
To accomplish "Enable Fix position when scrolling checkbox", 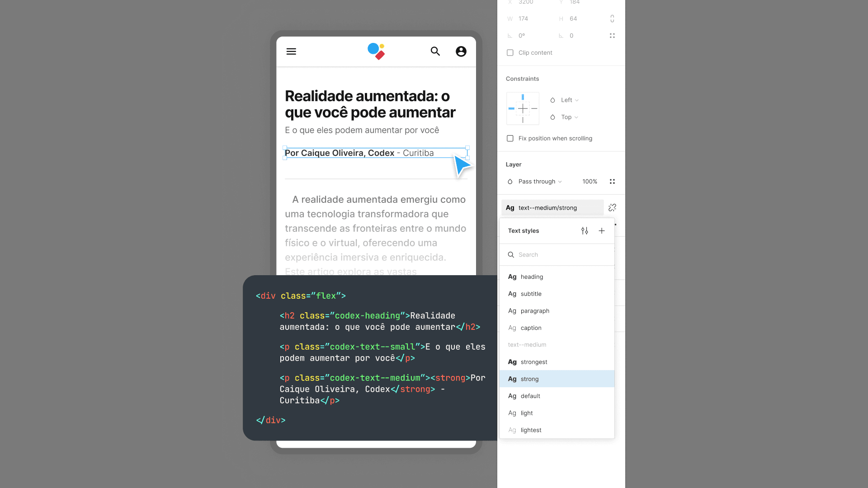I will pos(509,138).
